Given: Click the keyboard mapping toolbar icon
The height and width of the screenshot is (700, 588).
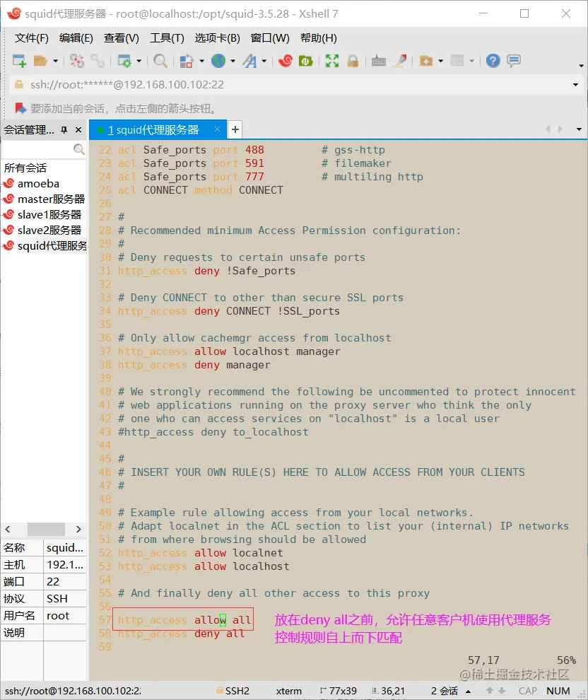Looking at the screenshot, I should [x=379, y=61].
